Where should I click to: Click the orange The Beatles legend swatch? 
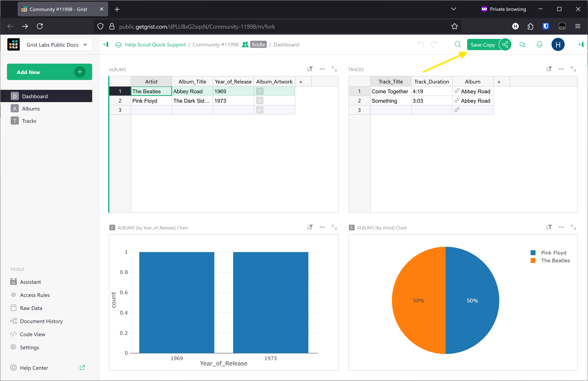coord(533,260)
